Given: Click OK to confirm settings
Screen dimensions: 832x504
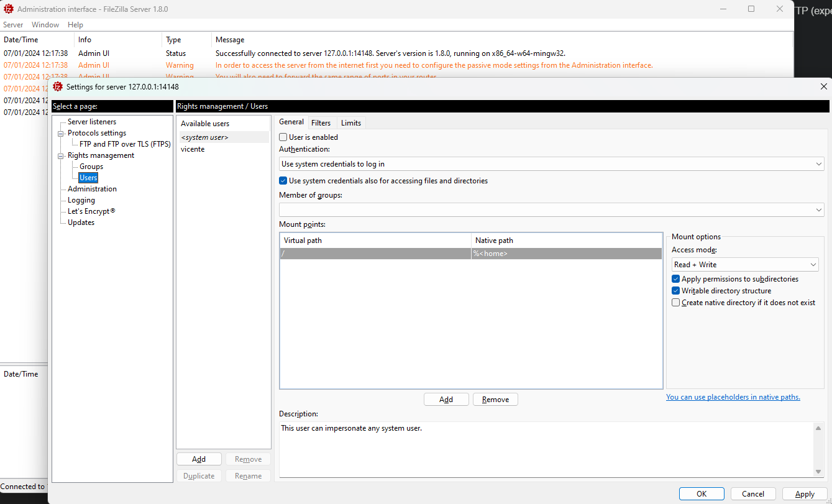Looking at the screenshot, I should click(x=702, y=494).
